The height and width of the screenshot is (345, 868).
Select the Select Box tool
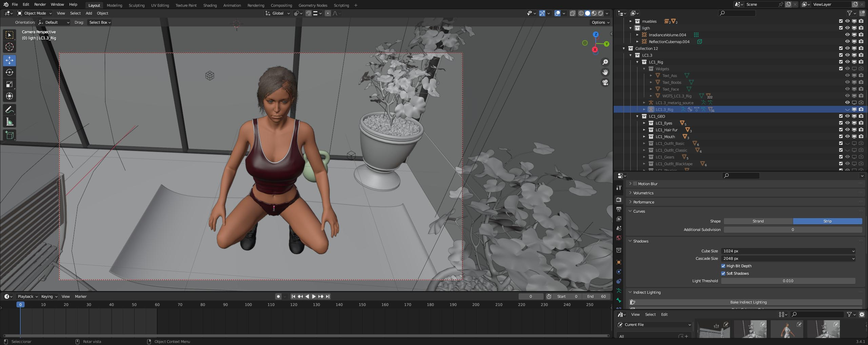9,35
